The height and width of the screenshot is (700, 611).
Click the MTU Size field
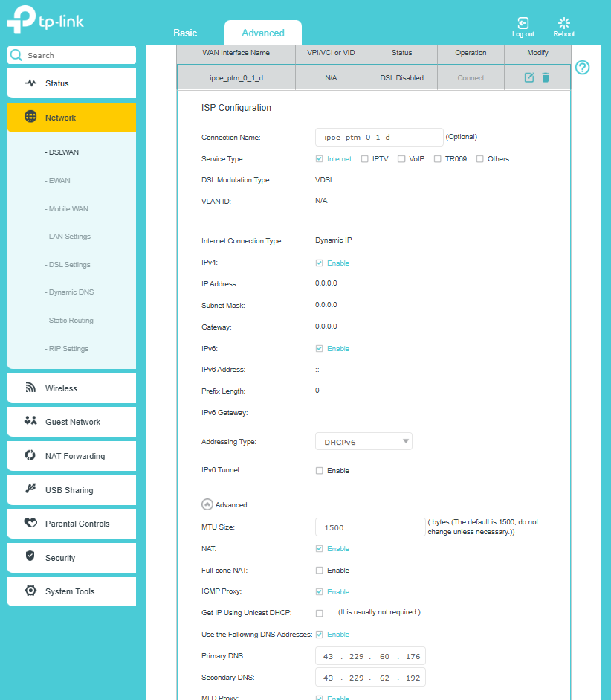[x=370, y=527]
